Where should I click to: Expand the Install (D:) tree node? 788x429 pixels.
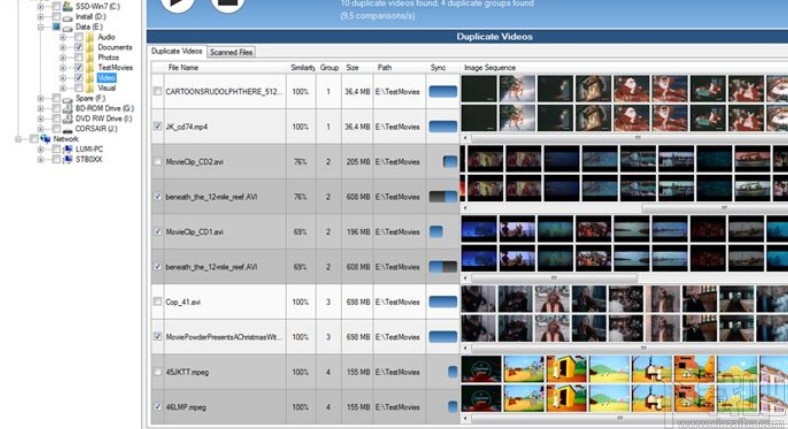[41, 17]
